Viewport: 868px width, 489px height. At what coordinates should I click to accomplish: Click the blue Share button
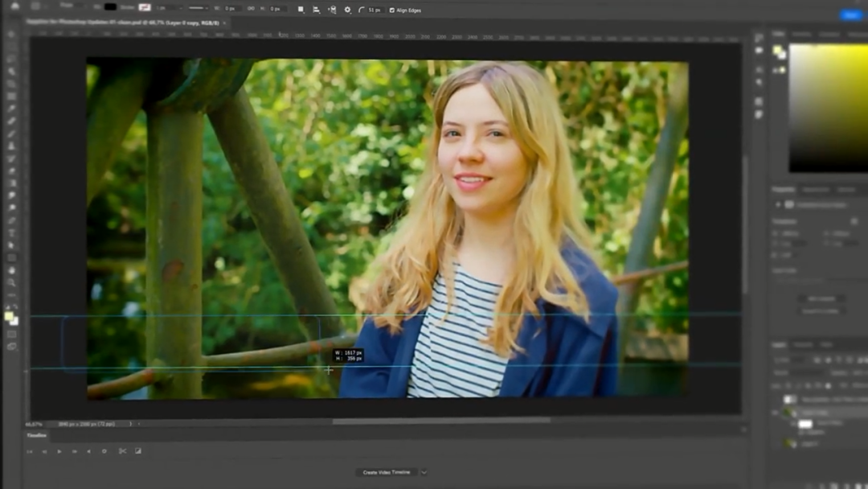point(852,15)
